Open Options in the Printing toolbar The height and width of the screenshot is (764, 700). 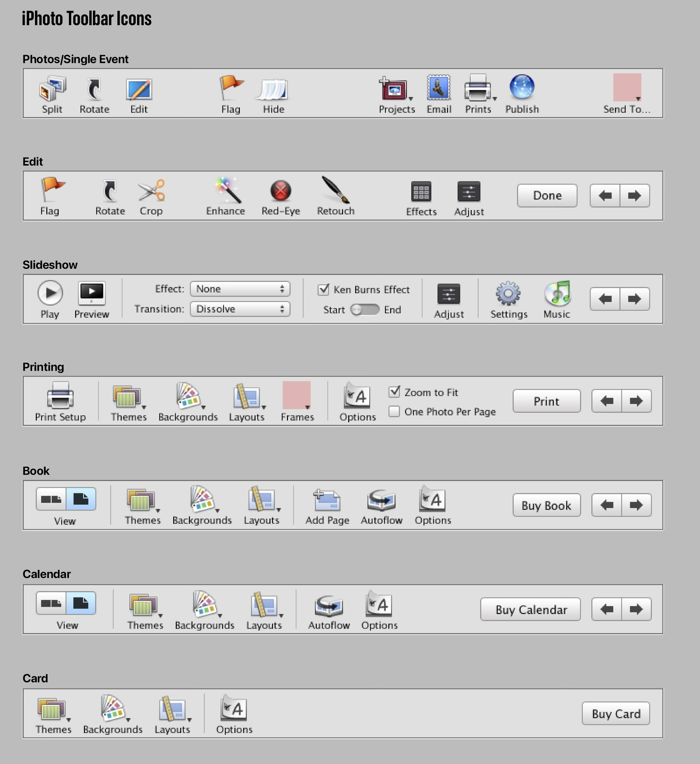(x=357, y=395)
